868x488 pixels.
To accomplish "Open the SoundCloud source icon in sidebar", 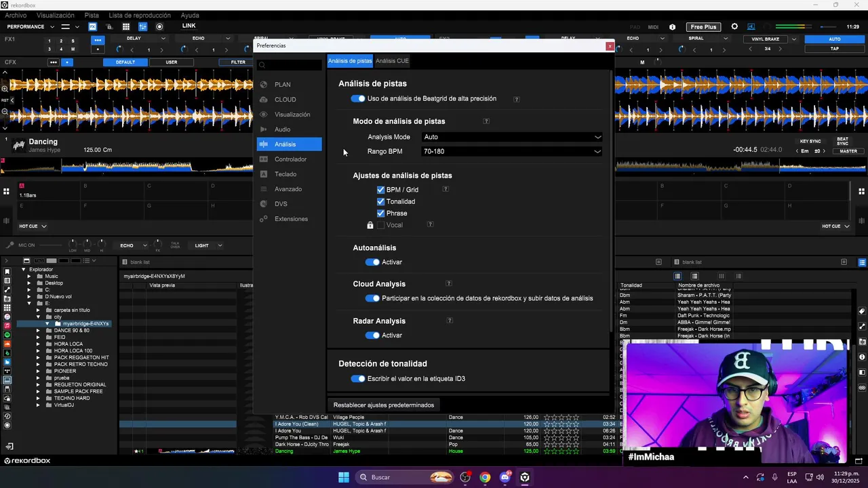I will point(7,344).
